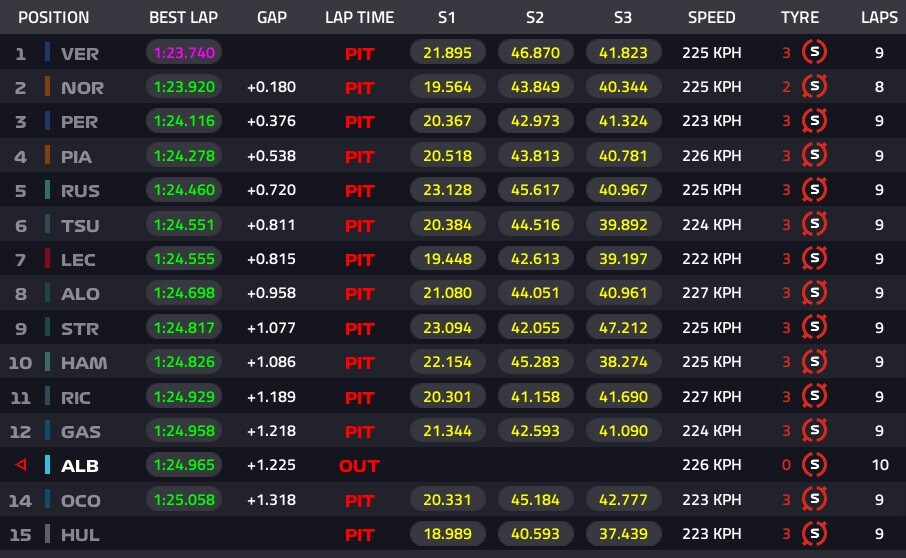Click the cyan team color bar beside ALB
Image resolution: width=906 pixels, height=558 pixels.
(x=47, y=465)
